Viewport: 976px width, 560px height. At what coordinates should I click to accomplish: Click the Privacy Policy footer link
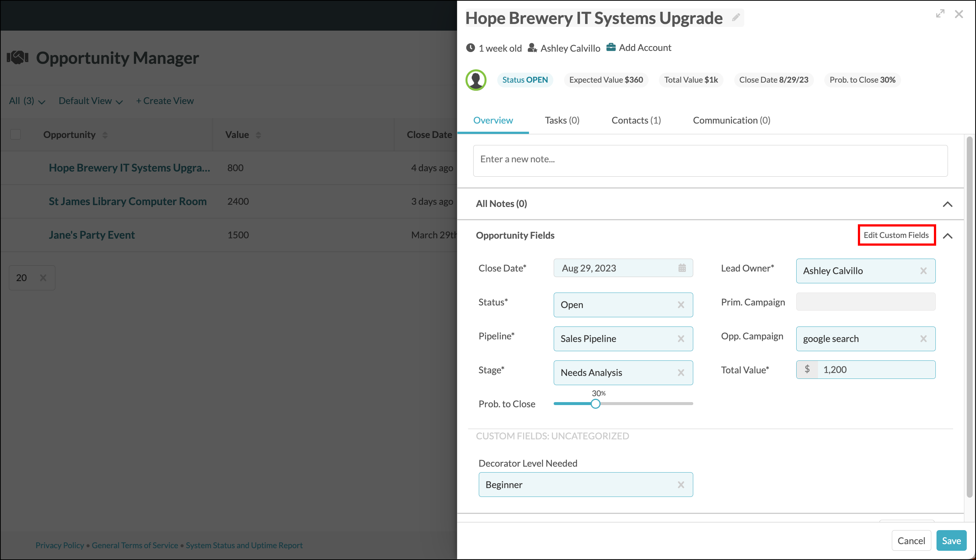pos(60,545)
